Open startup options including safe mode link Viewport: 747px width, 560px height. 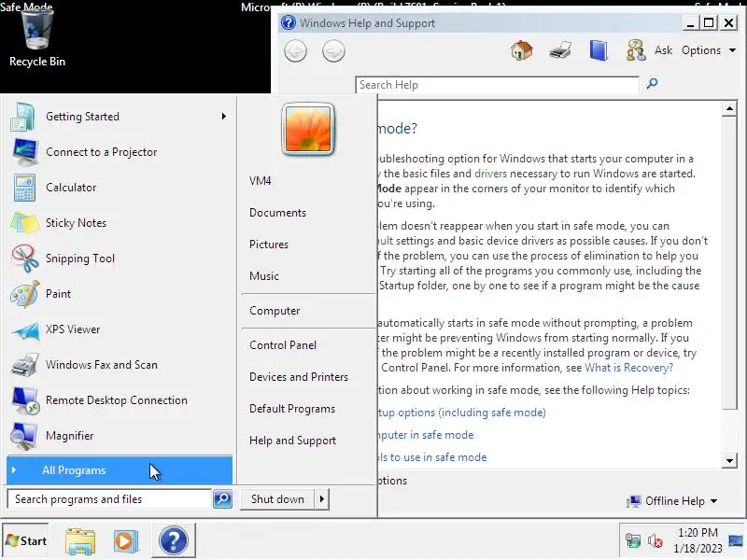point(461,413)
